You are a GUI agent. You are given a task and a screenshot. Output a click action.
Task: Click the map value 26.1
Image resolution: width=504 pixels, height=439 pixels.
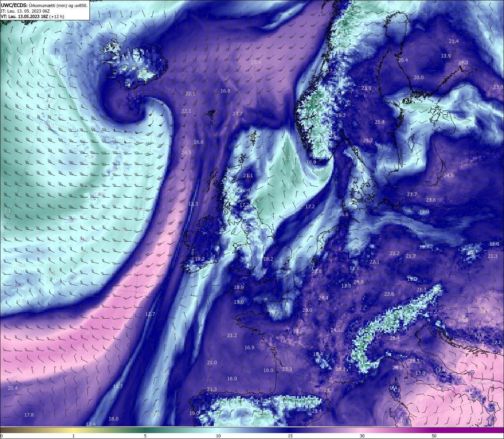tap(341, 369)
